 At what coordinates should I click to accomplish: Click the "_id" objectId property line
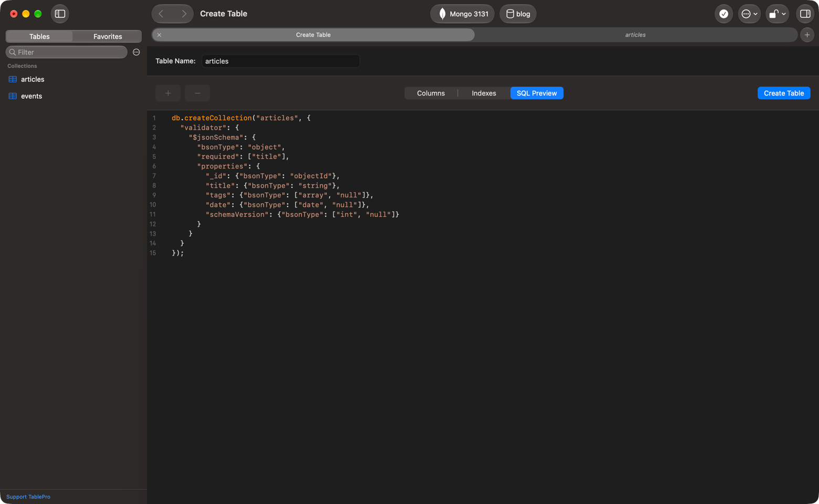coord(272,176)
